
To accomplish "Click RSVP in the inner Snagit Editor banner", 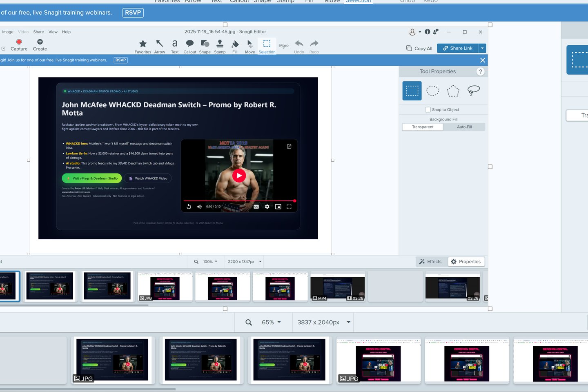I will tap(120, 60).
